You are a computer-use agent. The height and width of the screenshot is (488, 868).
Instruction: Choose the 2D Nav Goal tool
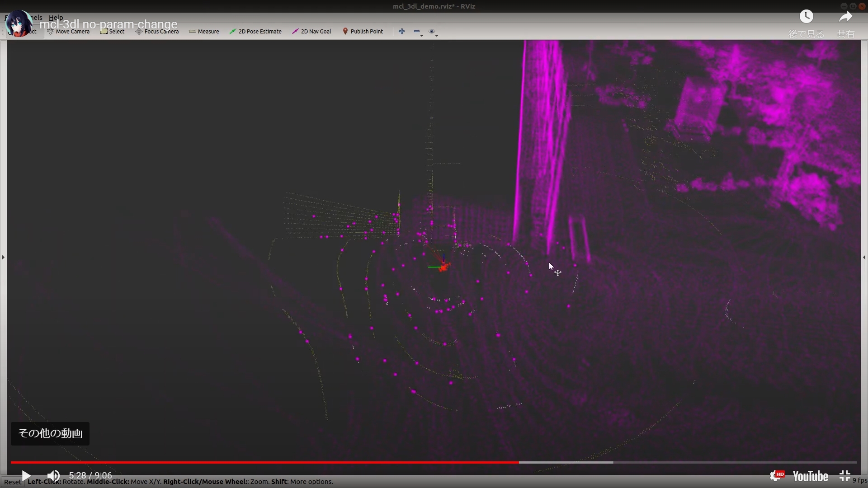point(311,31)
